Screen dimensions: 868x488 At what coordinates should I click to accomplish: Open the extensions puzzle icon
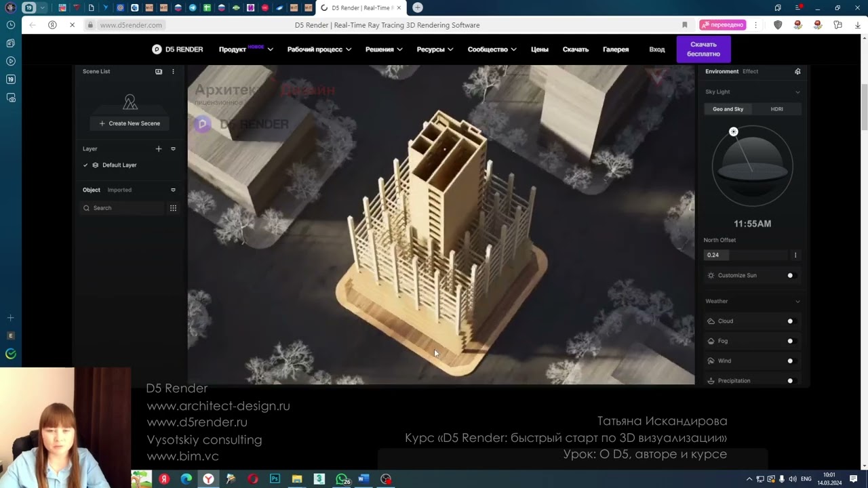click(838, 25)
